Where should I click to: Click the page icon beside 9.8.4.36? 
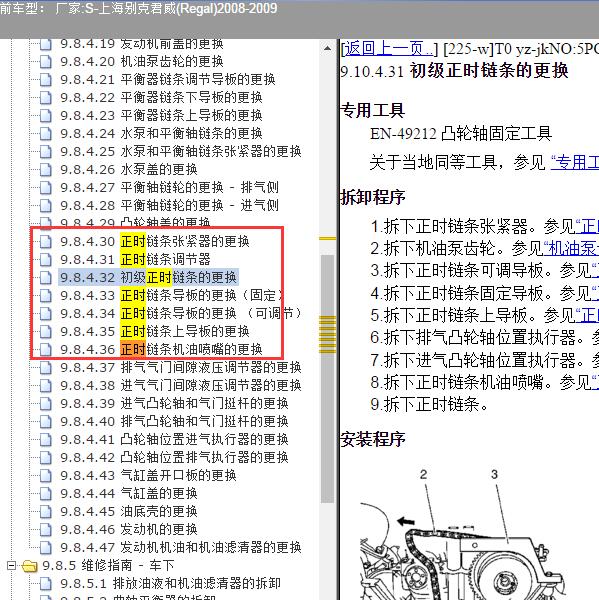(46, 349)
